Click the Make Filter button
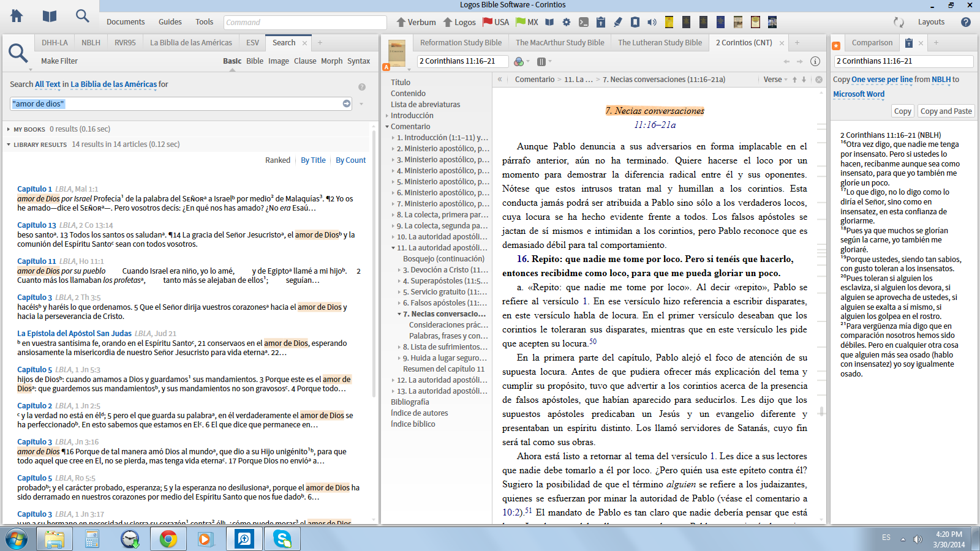The width and height of the screenshot is (980, 551). coord(59,61)
